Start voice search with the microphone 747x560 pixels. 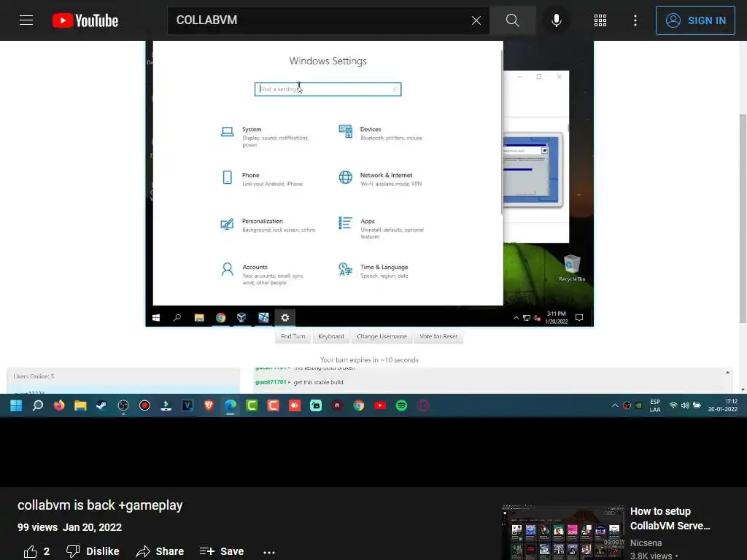point(556,20)
